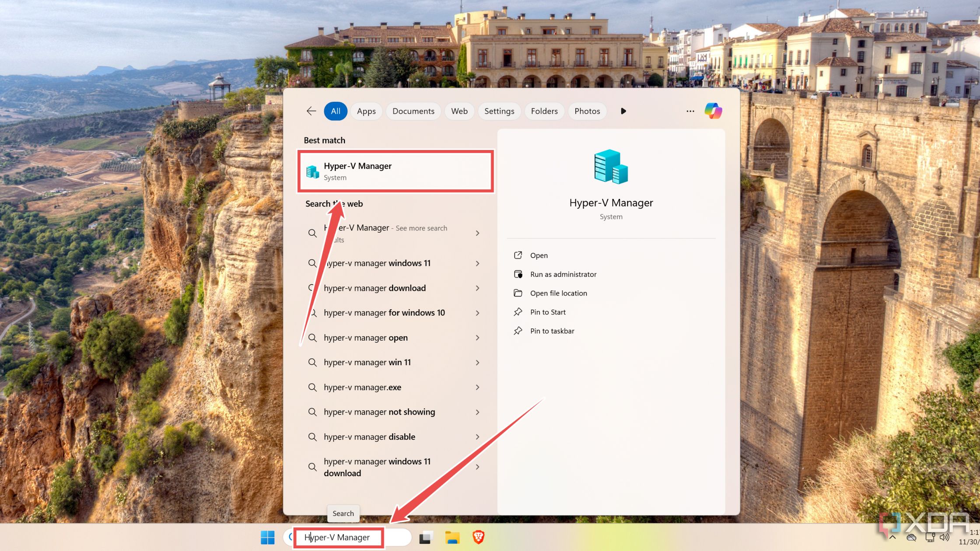Click the folder icon beside Open file location
This screenshot has height=551, width=980.
click(x=518, y=293)
